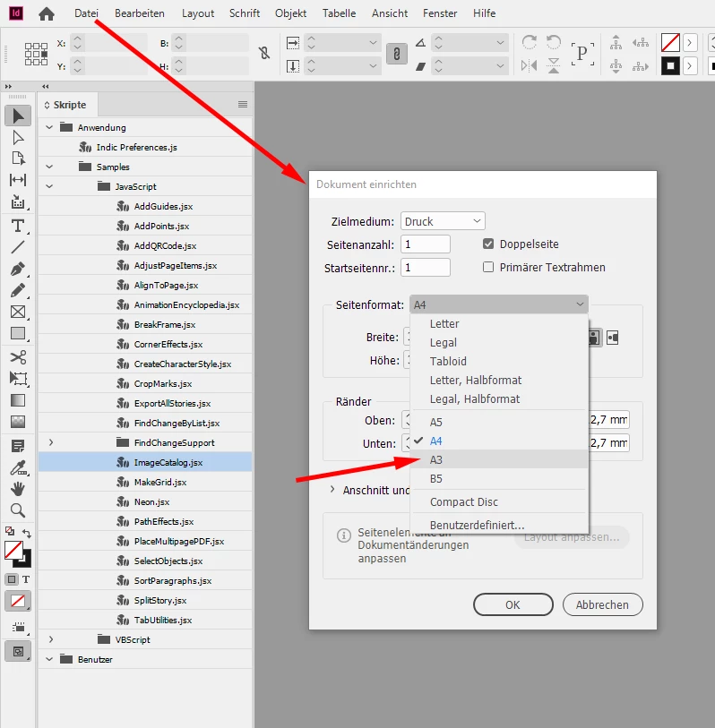Collapse the Samples folder
The width and height of the screenshot is (715, 728).
coord(49,167)
